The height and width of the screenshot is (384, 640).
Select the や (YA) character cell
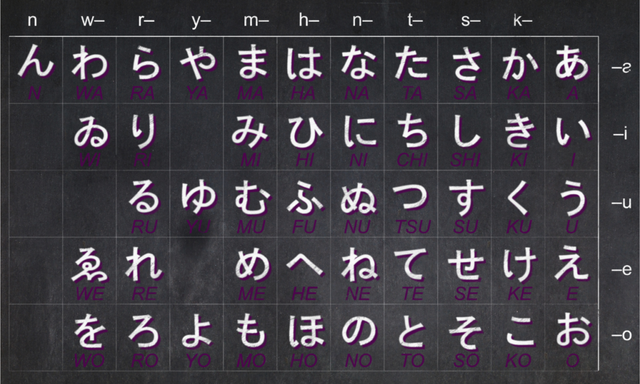pyautogui.click(x=197, y=70)
